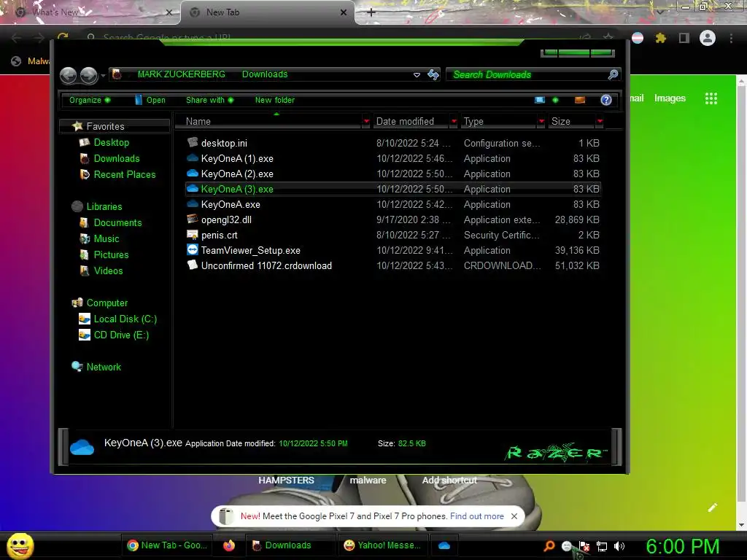Click New folder in the toolbar
This screenshot has width=747, height=560.
coord(275,100)
